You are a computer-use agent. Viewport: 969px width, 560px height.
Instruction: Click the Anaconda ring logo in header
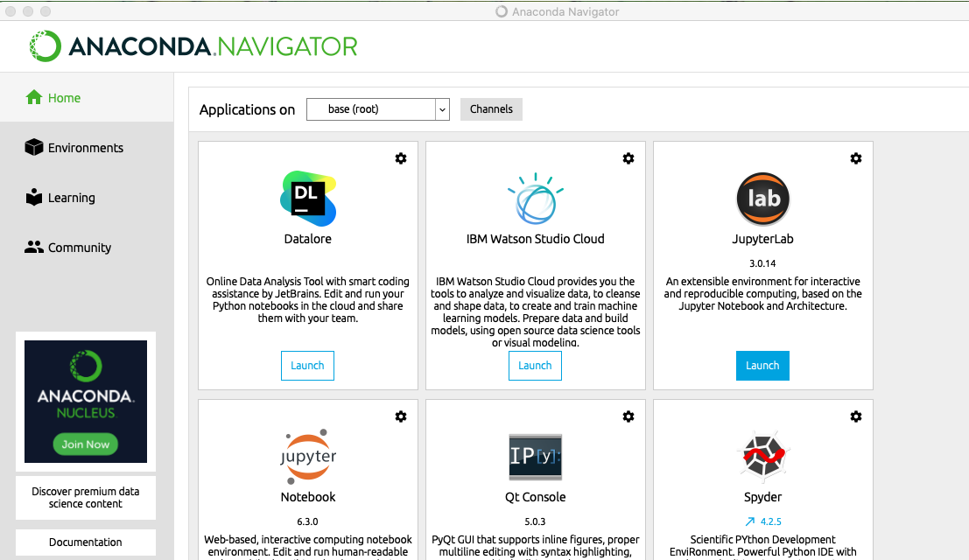tap(46, 45)
